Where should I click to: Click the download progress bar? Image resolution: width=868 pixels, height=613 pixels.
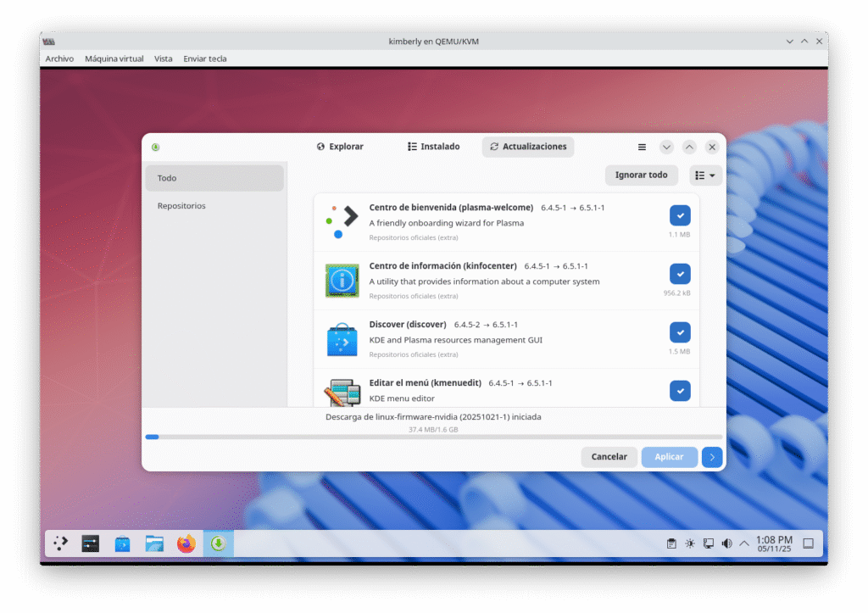point(433,437)
